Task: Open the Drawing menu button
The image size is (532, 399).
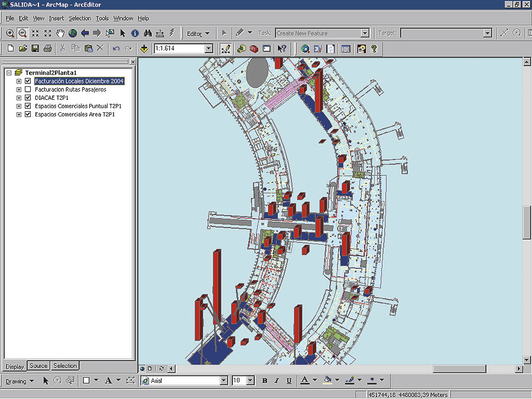Action: (20, 381)
